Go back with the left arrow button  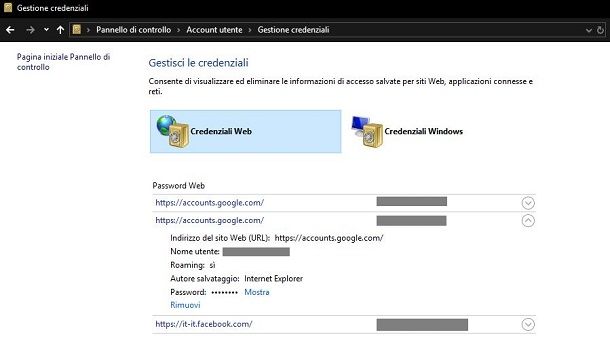10,30
